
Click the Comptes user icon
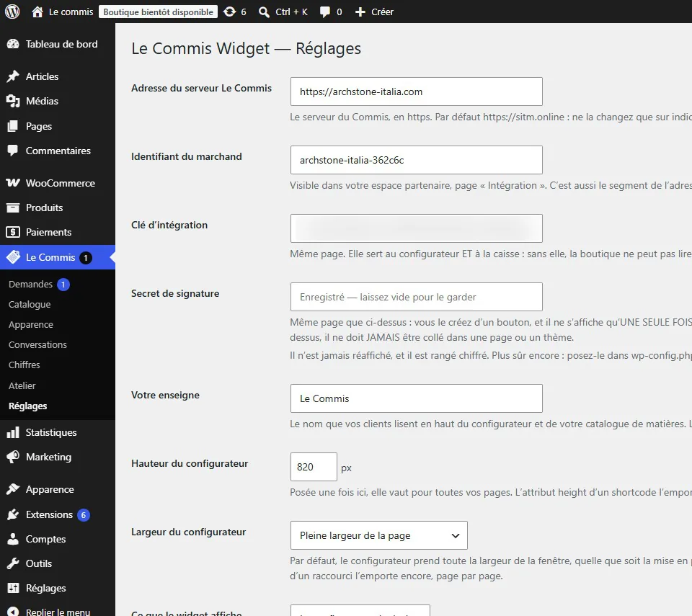click(13, 539)
